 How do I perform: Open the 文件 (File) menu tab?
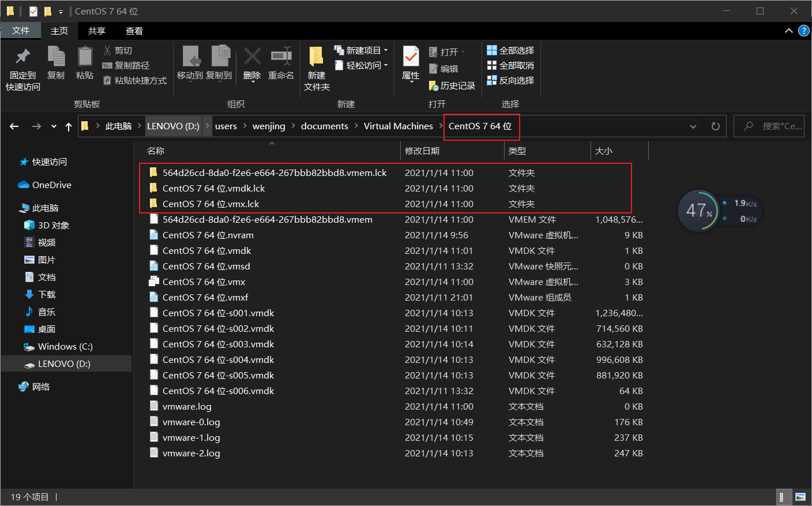[21, 31]
